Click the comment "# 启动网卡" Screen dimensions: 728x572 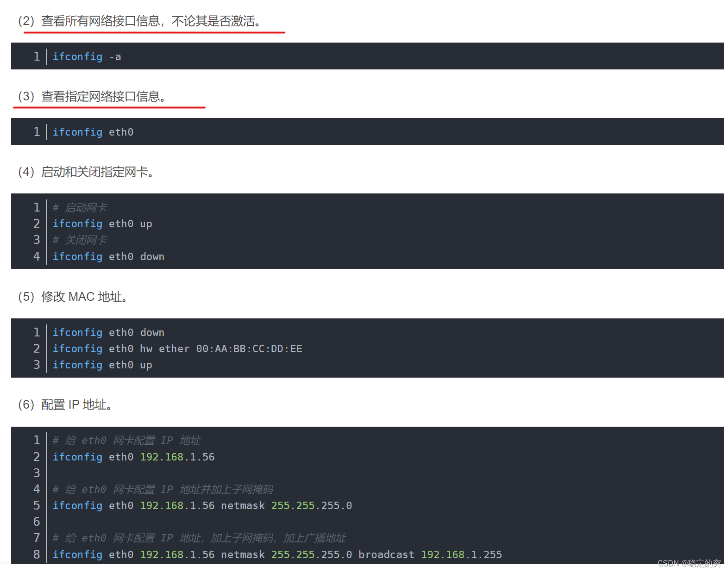pyautogui.click(x=80, y=207)
